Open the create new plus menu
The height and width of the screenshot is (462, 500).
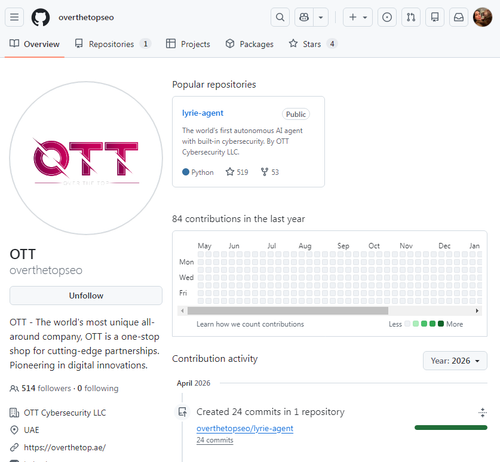[x=358, y=17]
